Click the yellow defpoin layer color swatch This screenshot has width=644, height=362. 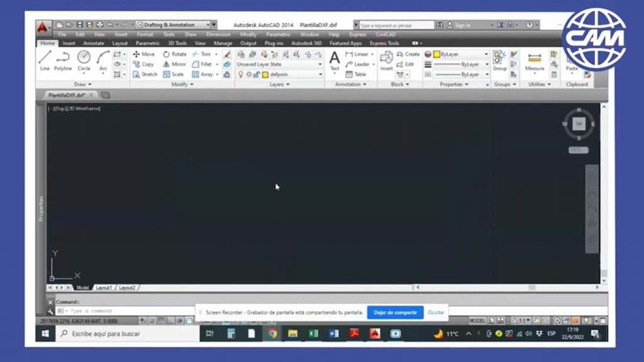pyautogui.click(x=265, y=74)
